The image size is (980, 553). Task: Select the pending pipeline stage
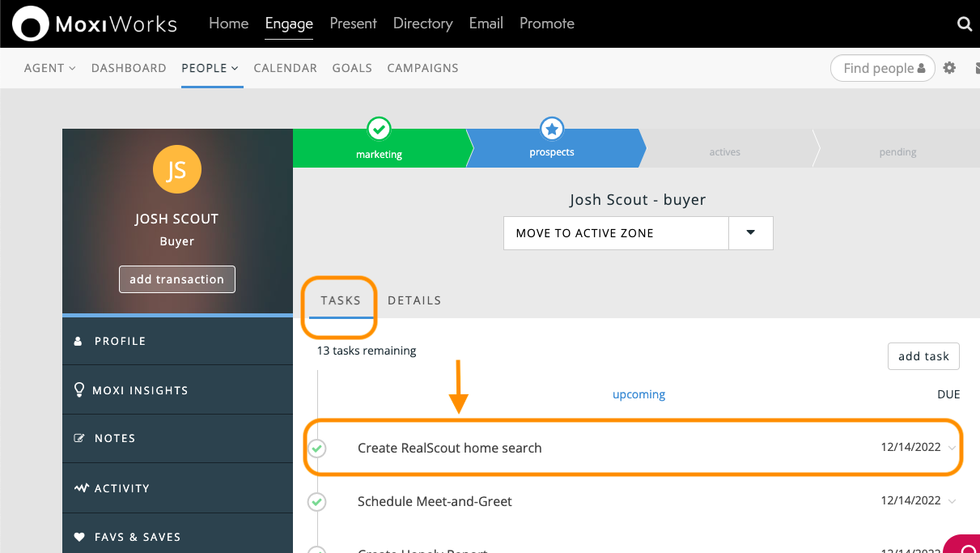click(897, 148)
